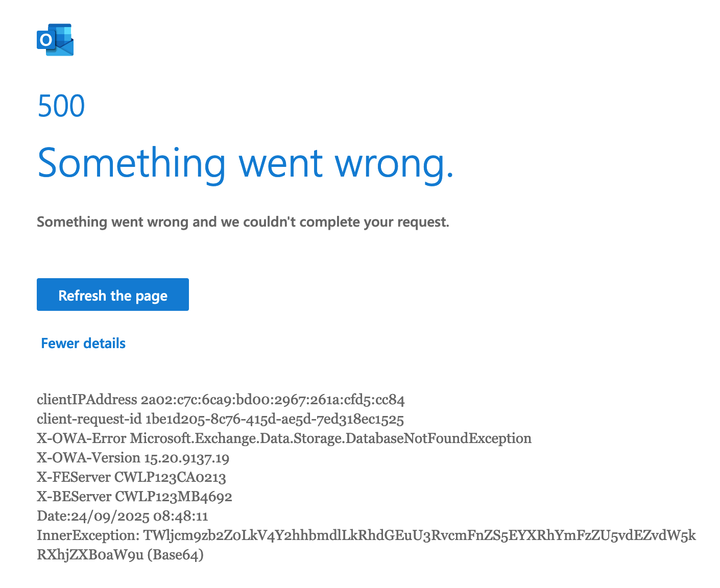Click the version number 15.20.9137.19
The width and height of the screenshot is (720, 588).
pos(187,458)
